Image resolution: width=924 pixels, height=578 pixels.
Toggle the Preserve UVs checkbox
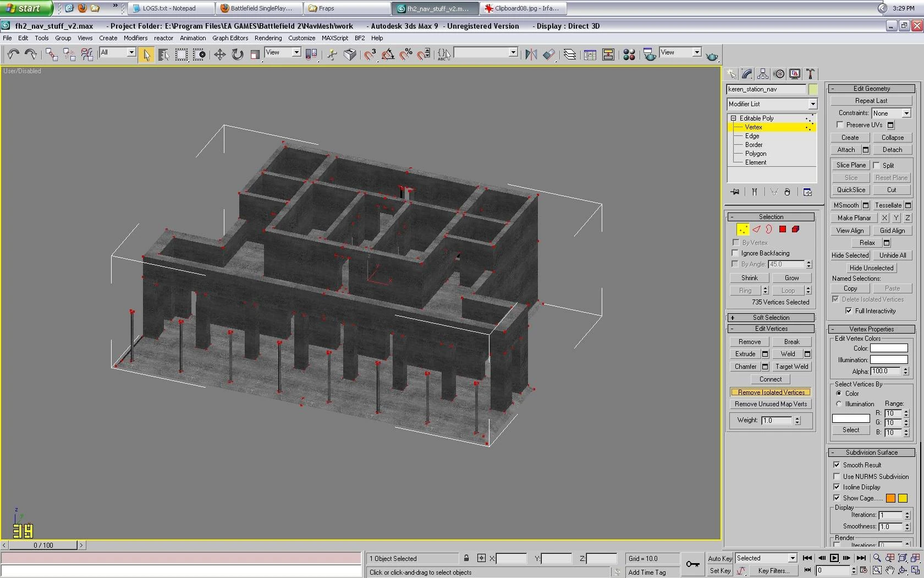point(840,125)
